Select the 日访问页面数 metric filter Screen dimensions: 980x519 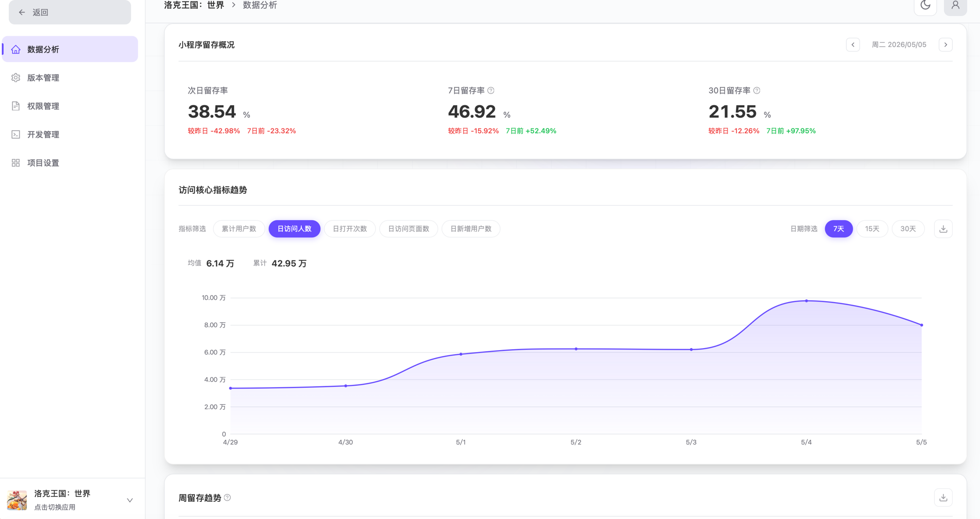[408, 229]
